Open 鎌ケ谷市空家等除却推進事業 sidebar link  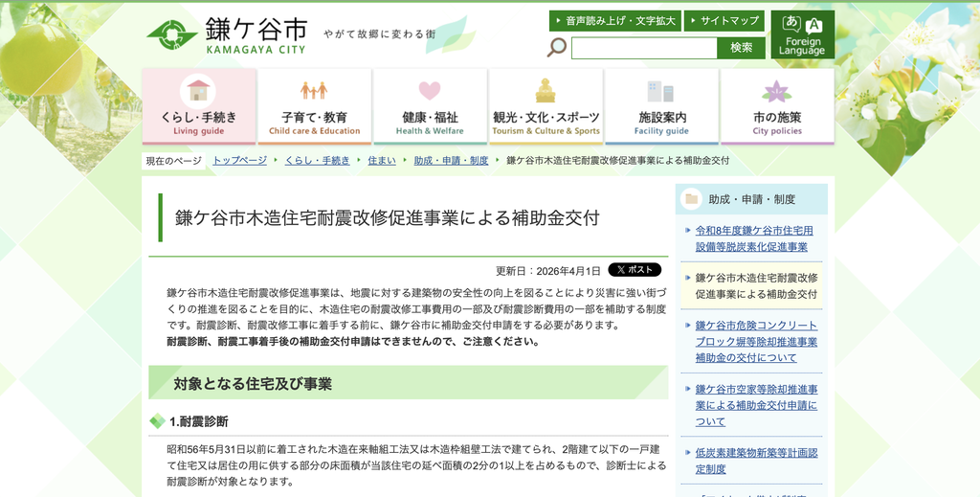[x=756, y=405]
